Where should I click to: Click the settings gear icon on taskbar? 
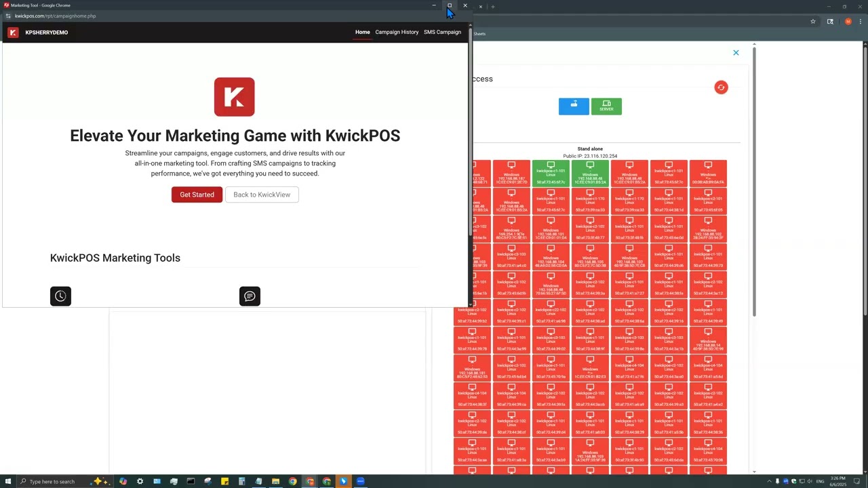(140, 481)
